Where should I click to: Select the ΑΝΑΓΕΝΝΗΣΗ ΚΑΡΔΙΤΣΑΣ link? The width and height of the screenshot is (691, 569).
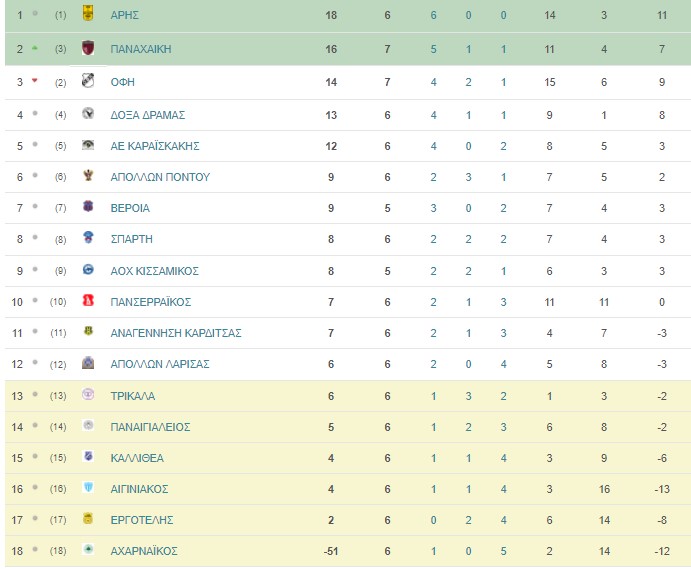pyautogui.click(x=176, y=333)
